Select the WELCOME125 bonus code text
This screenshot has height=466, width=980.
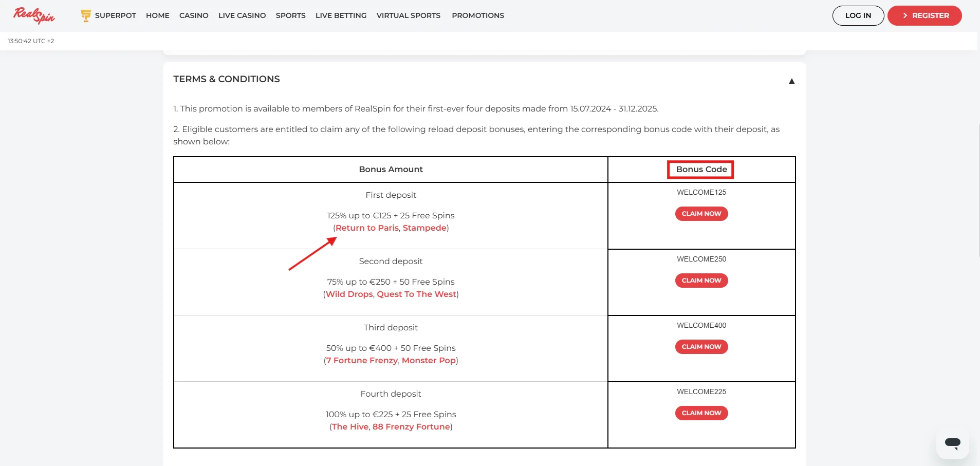click(x=701, y=192)
